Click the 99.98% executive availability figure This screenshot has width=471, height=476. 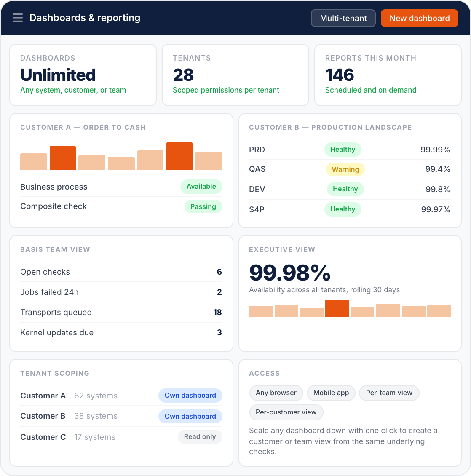290,273
